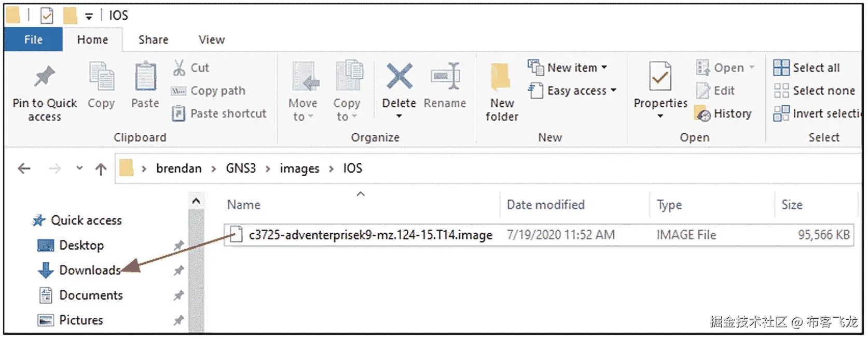Image resolution: width=868 pixels, height=339 pixels.
Task: Select the c3725-adventerprisek9 image file
Action: (363, 234)
